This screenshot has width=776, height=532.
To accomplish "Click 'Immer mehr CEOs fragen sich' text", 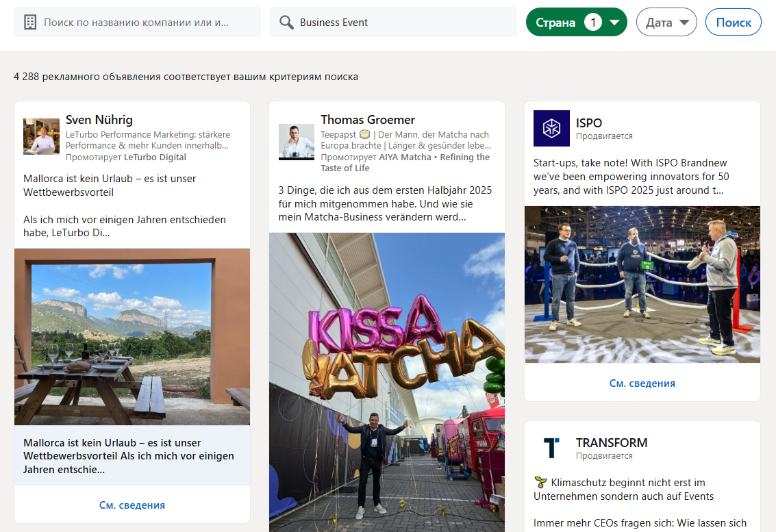I will coord(640,523).
